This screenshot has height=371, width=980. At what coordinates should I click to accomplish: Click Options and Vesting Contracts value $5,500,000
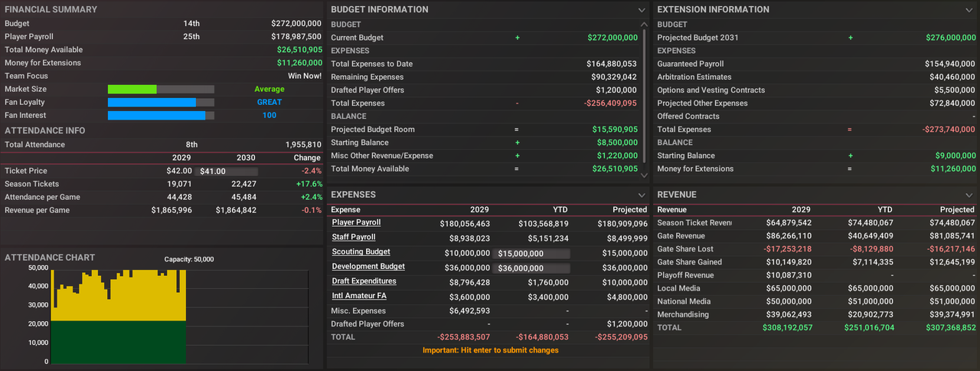[x=955, y=90]
